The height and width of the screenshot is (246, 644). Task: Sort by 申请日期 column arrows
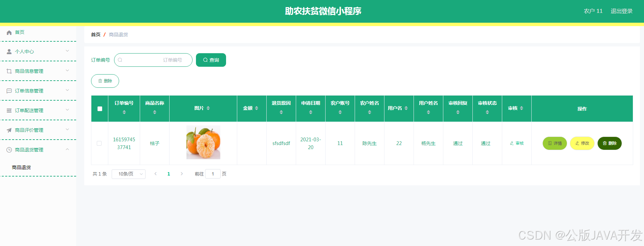coord(311,112)
